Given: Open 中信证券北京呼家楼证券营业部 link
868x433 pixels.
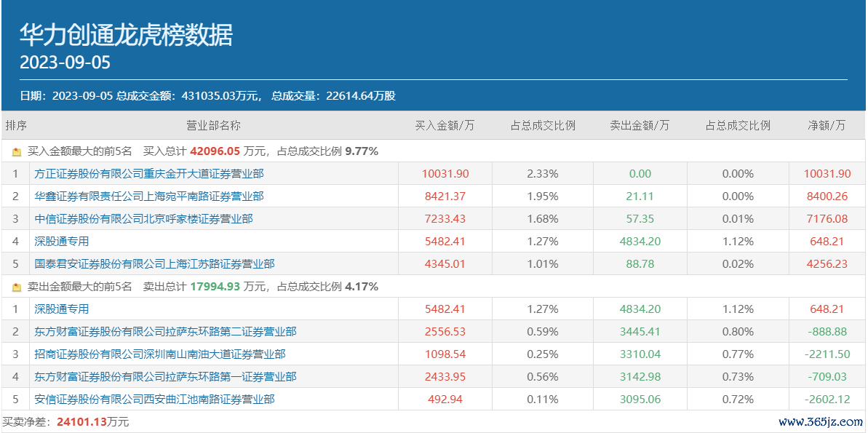Looking at the screenshot, I should pos(143,219).
